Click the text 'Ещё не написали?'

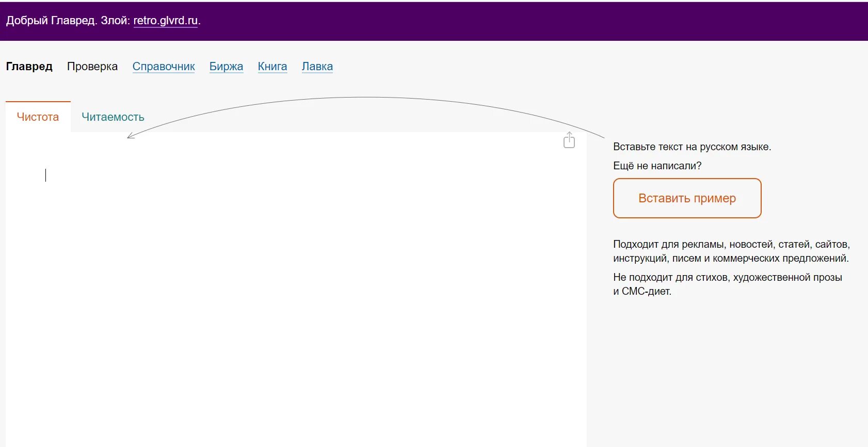tap(657, 166)
